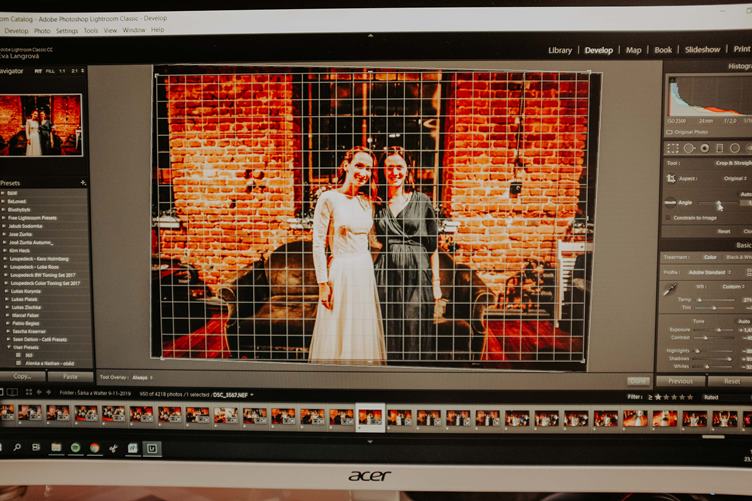Collapse the top module panel arrow
Image resolution: width=752 pixels, height=501 pixels.
(x=370, y=36)
